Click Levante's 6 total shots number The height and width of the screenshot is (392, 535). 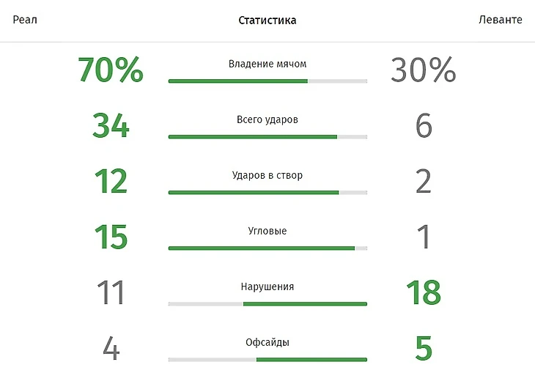(x=424, y=125)
